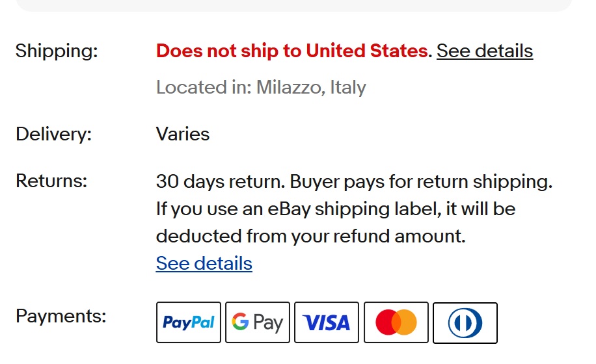Screen dimensions: 596x364
Task: Click the '30 days return' text
Action: point(220,181)
